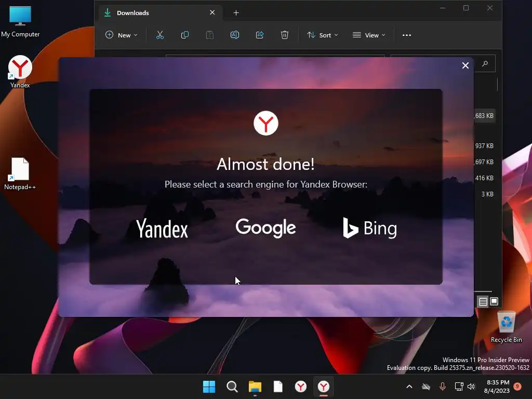Show hidden system tray icons

coord(409,387)
